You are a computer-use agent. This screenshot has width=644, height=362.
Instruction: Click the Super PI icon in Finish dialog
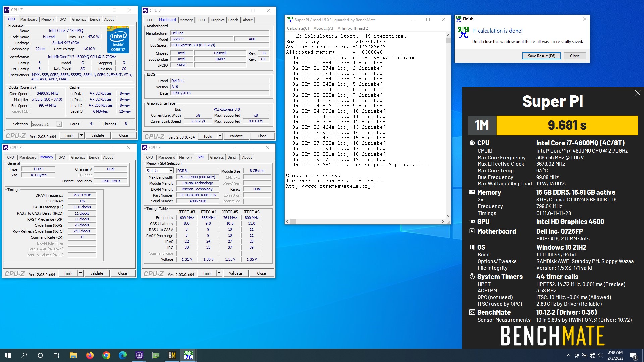pyautogui.click(x=464, y=32)
